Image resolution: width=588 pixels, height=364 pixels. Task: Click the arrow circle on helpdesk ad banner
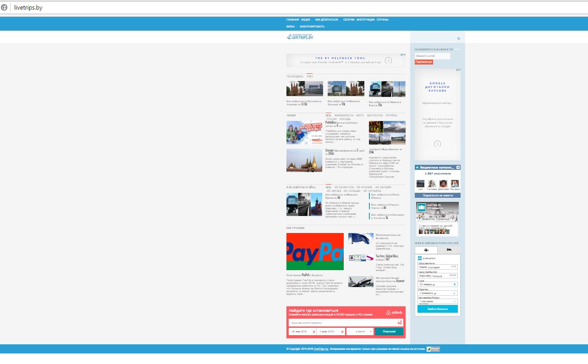click(388, 60)
